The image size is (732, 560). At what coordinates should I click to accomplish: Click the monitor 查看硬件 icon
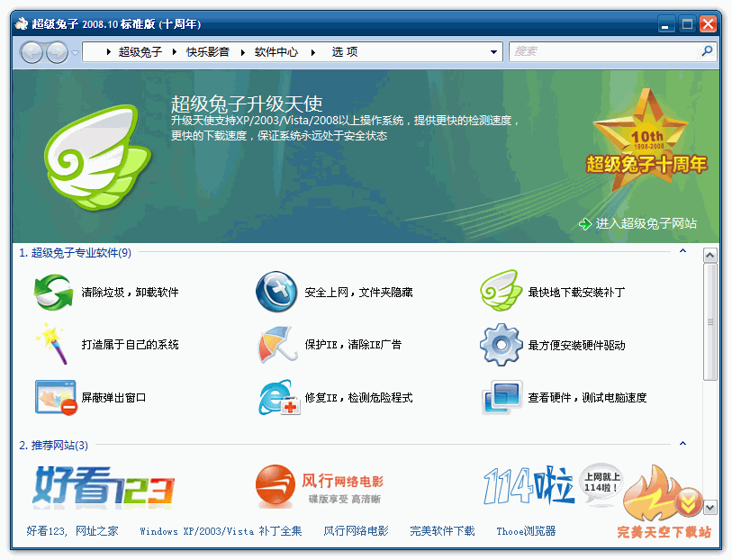[500, 397]
